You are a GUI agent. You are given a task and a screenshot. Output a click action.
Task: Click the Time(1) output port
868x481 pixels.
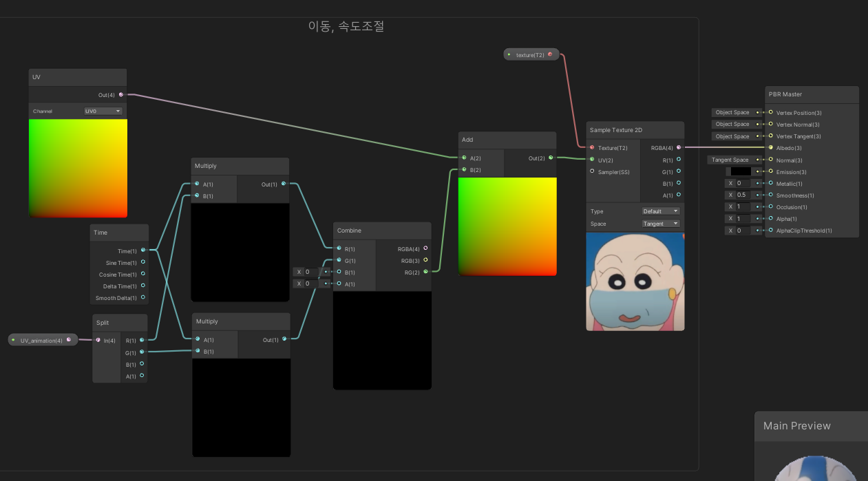pyautogui.click(x=143, y=250)
